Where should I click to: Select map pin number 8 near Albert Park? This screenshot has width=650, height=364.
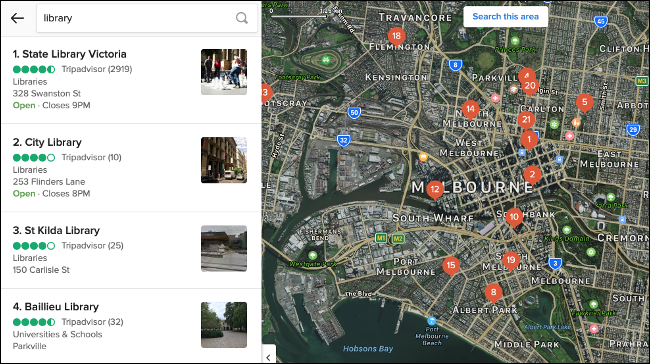point(493,293)
